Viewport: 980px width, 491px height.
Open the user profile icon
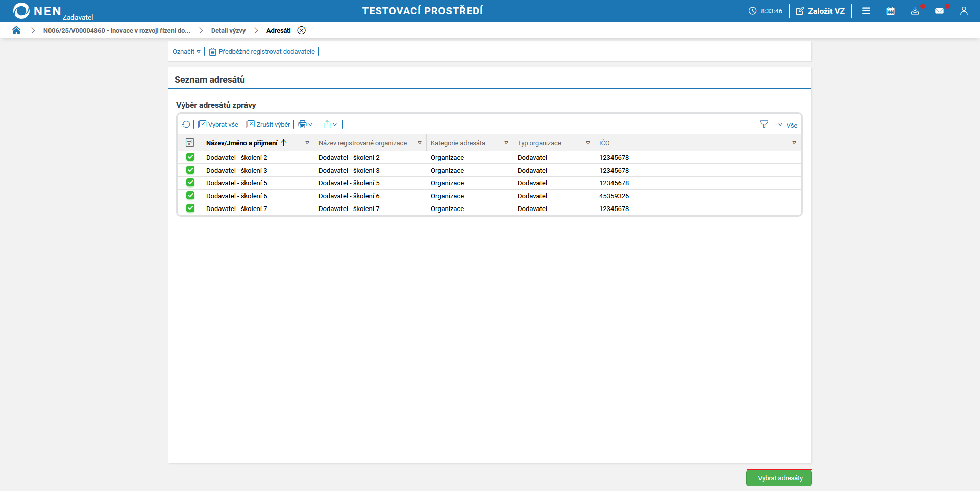[963, 11]
